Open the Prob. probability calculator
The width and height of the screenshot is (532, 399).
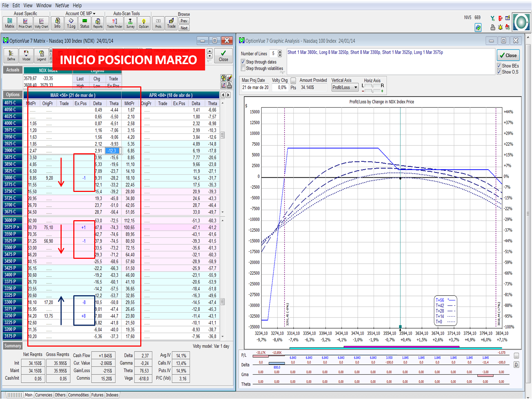158,23
